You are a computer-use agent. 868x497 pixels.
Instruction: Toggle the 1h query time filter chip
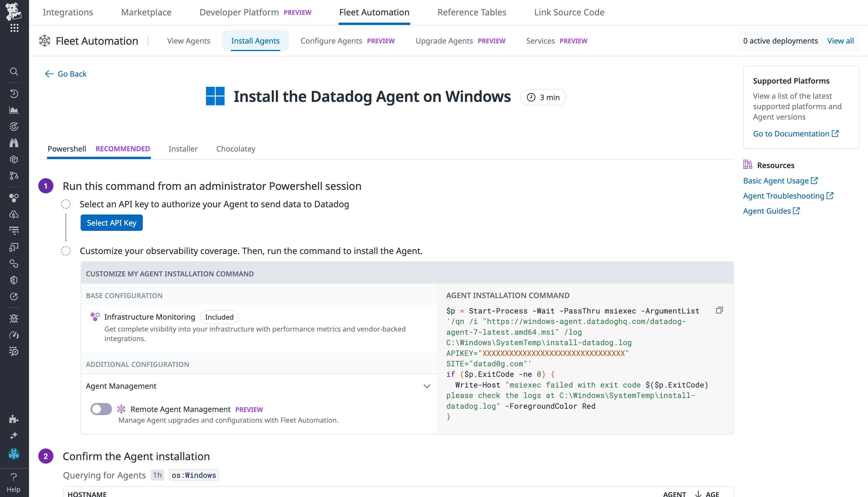[157, 475]
